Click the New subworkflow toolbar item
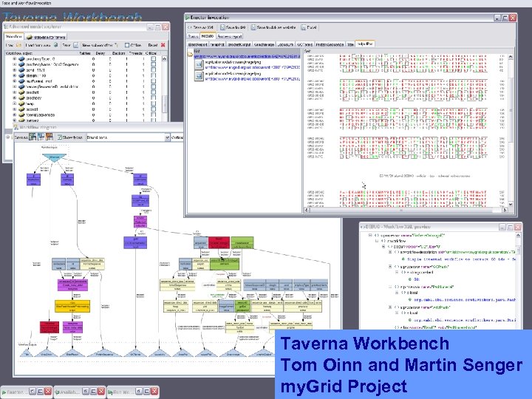This screenshot has width=532, height=399. click(x=100, y=45)
